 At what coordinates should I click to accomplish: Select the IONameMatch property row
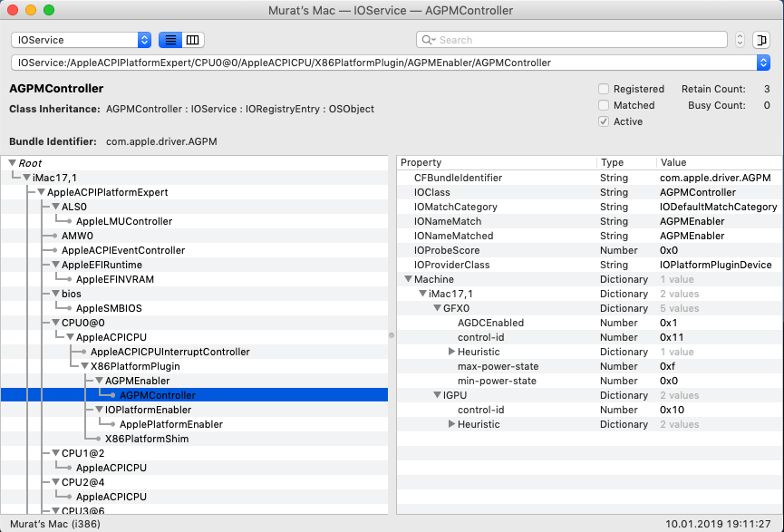589,221
